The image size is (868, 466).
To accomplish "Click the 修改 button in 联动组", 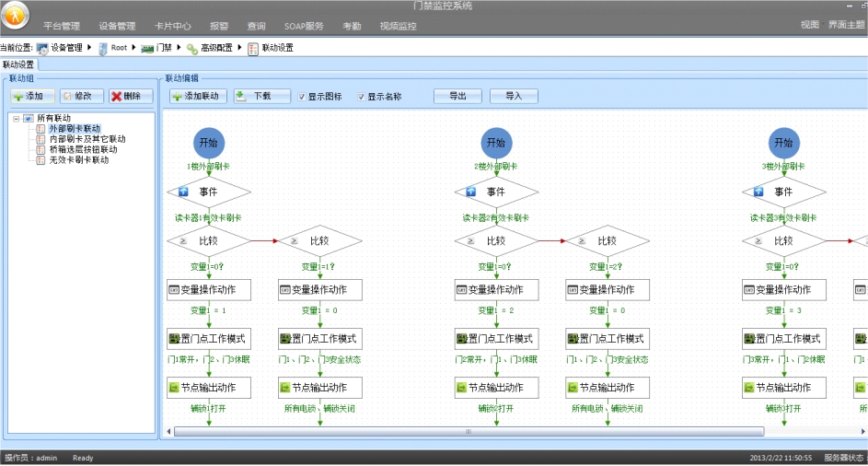I will (81, 97).
